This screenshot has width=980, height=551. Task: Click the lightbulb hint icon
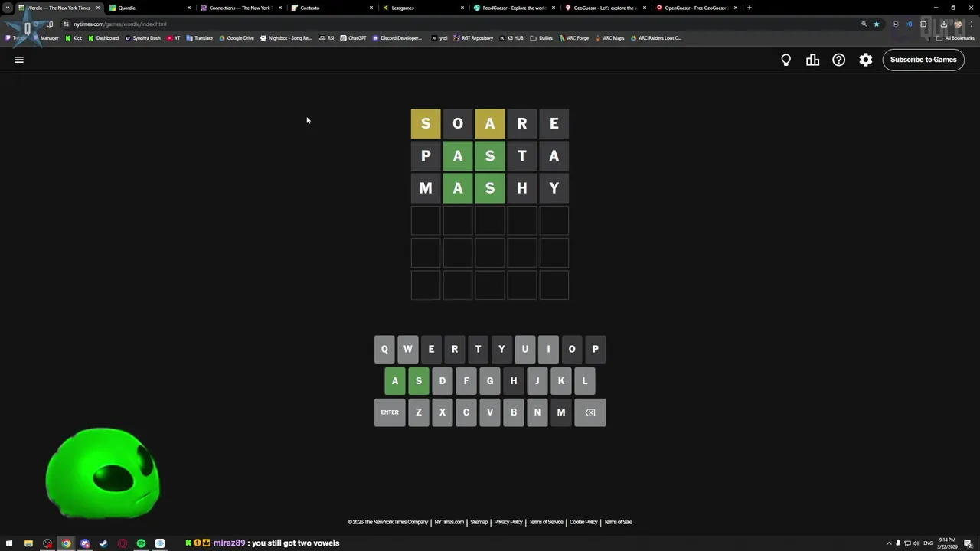point(786,60)
